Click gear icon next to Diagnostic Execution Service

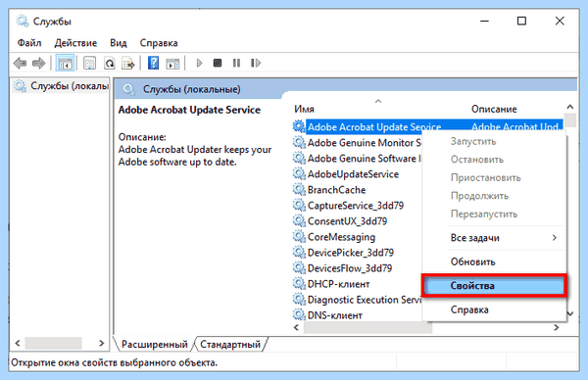click(x=299, y=300)
